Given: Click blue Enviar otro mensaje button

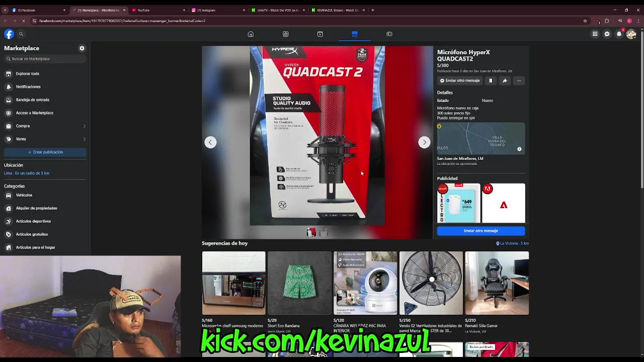Looking at the screenshot, I should 481,231.
